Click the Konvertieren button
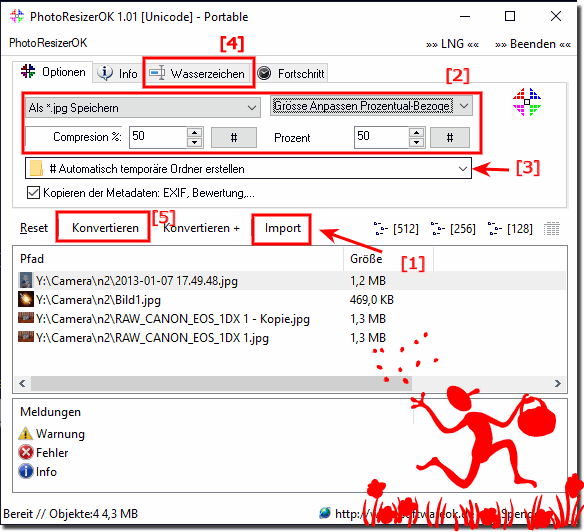584x532 pixels. tap(105, 228)
